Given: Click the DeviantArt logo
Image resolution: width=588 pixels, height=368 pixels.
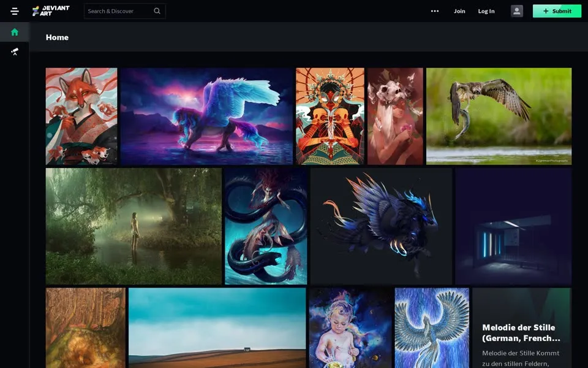Looking at the screenshot, I should click(x=51, y=11).
